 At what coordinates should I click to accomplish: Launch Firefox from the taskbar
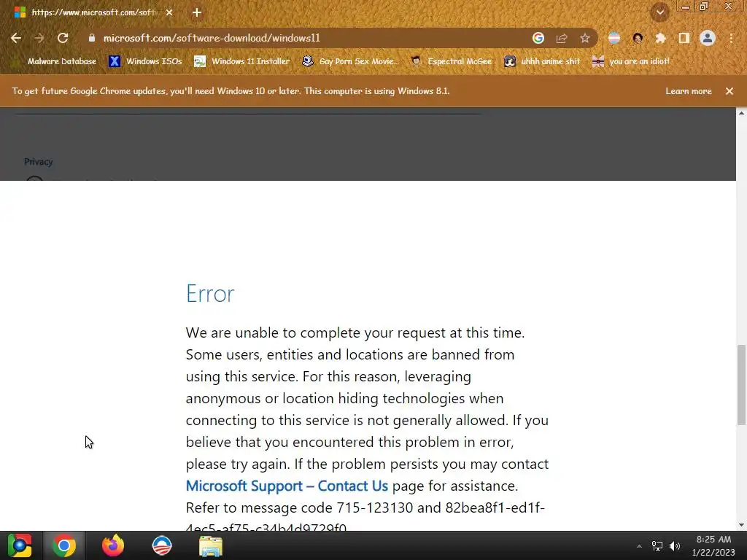pos(113,545)
